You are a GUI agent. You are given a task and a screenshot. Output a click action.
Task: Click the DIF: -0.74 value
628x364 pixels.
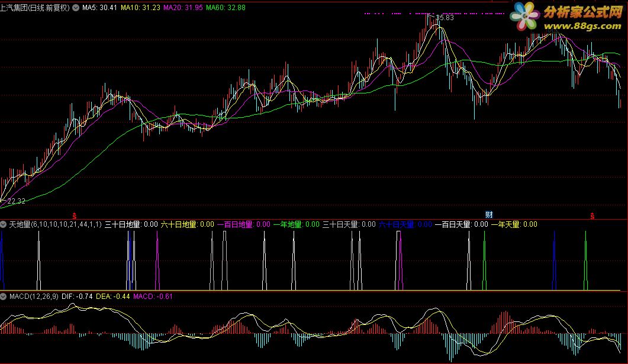77,297
